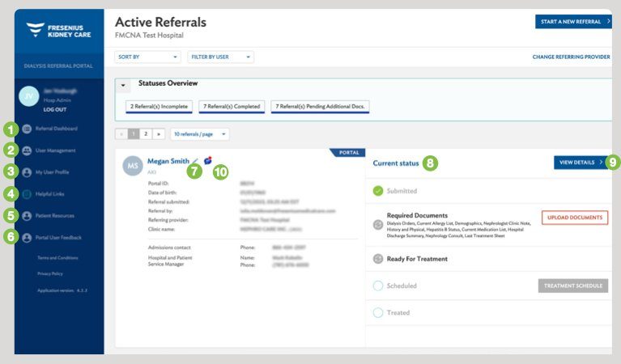621x364 pixels.
Task: Open My User Profile menu item
Action: pyautogui.click(x=53, y=172)
